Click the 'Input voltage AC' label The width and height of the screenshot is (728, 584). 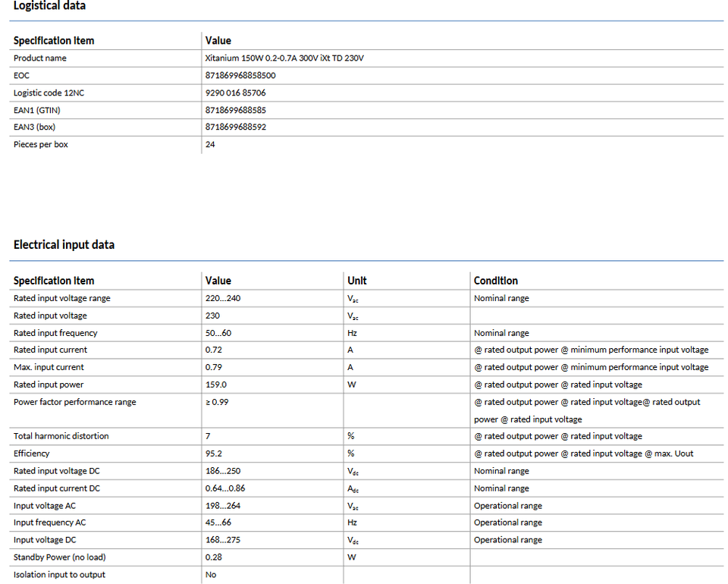[x=45, y=506]
